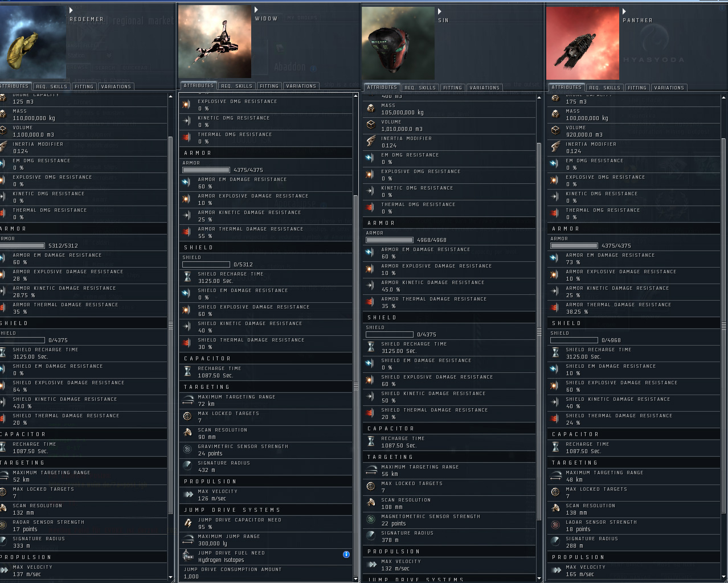Click the Panther panel scrollbar down arrow
Viewport: 728px width, 583px height.
pyautogui.click(x=723, y=578)
